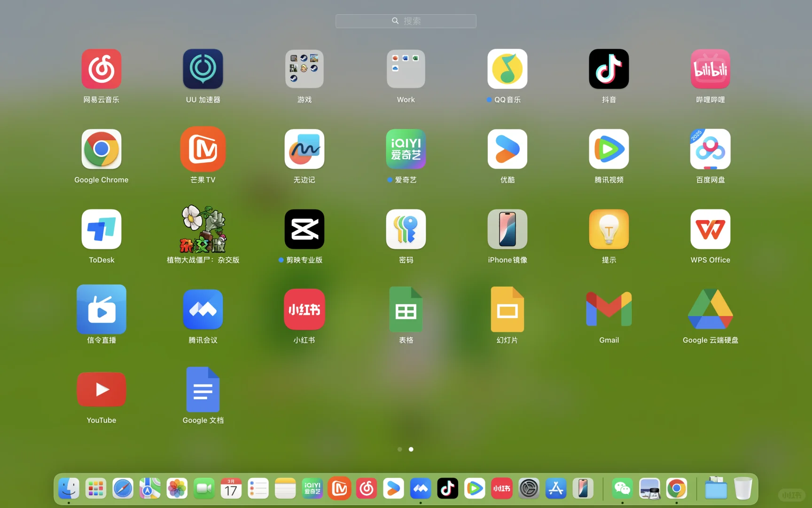Launch 爱奇艺 from the Launchpad grid

point(406,149)
